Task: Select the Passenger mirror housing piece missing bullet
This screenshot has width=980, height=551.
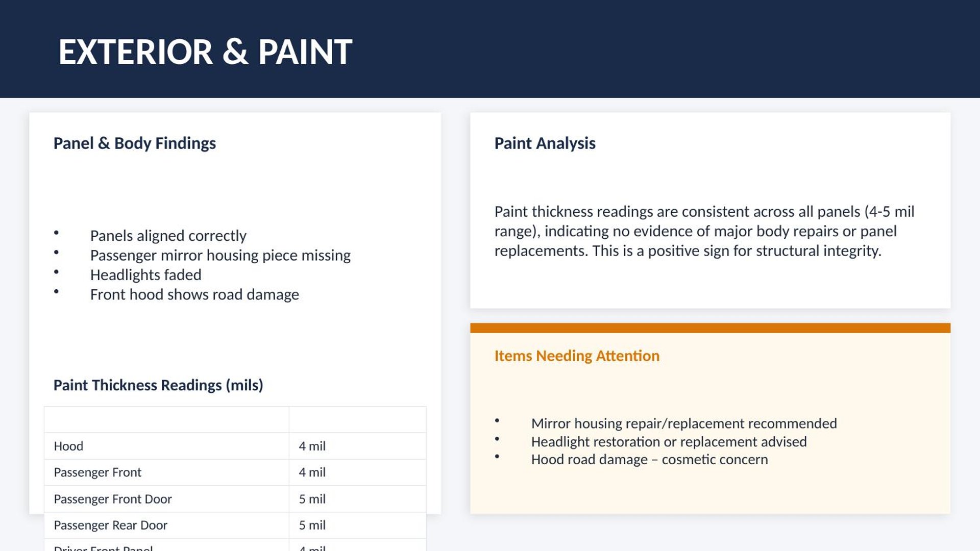Action: [220, 255]
